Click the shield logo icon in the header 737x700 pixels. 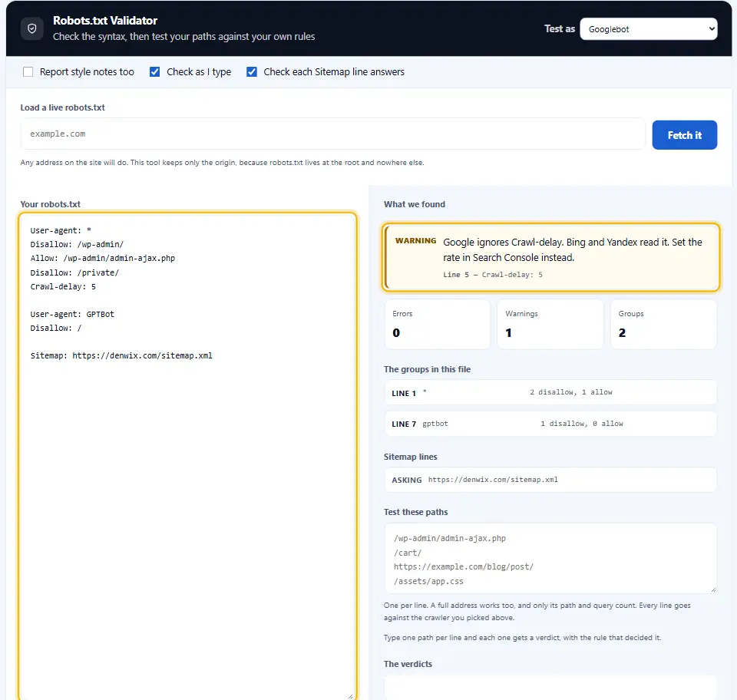(32, 28)
